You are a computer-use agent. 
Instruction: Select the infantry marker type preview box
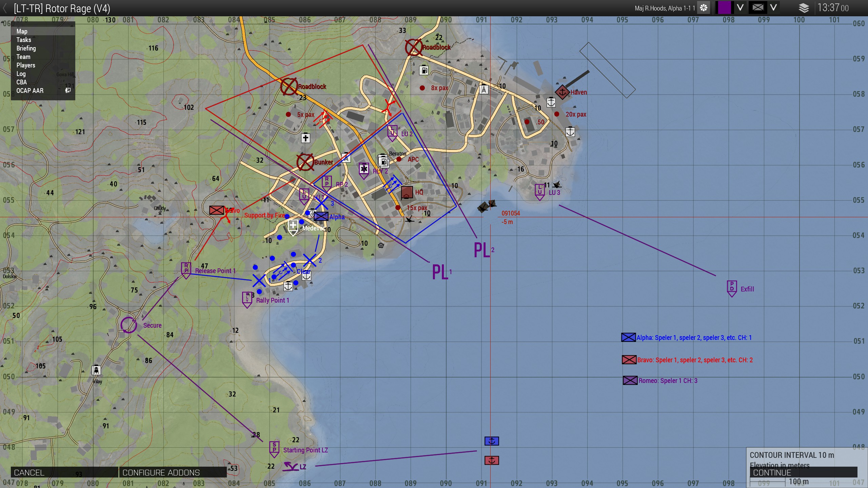[758, 8]
